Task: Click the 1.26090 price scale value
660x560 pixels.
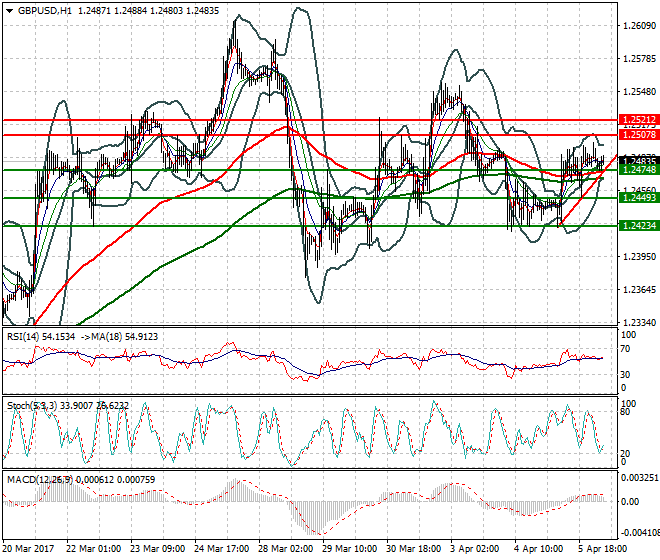Action: click(x=639, y=26)
